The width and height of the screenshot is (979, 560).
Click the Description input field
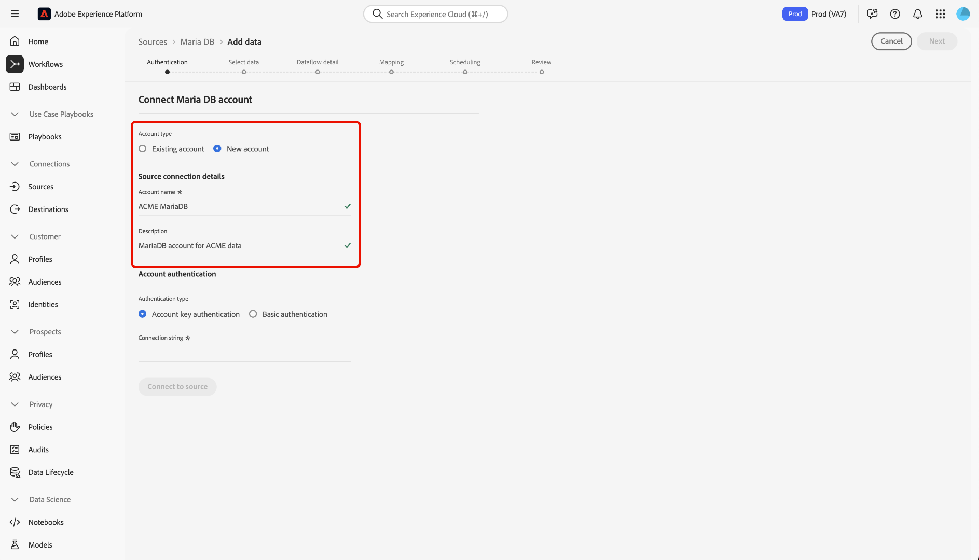pyautogui.click(x=245, y=246)
